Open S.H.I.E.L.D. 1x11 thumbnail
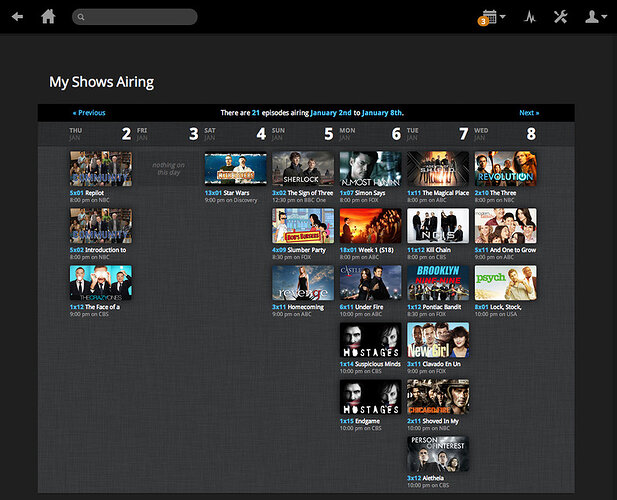The image size is (617, 500). [x=438, y=169]
